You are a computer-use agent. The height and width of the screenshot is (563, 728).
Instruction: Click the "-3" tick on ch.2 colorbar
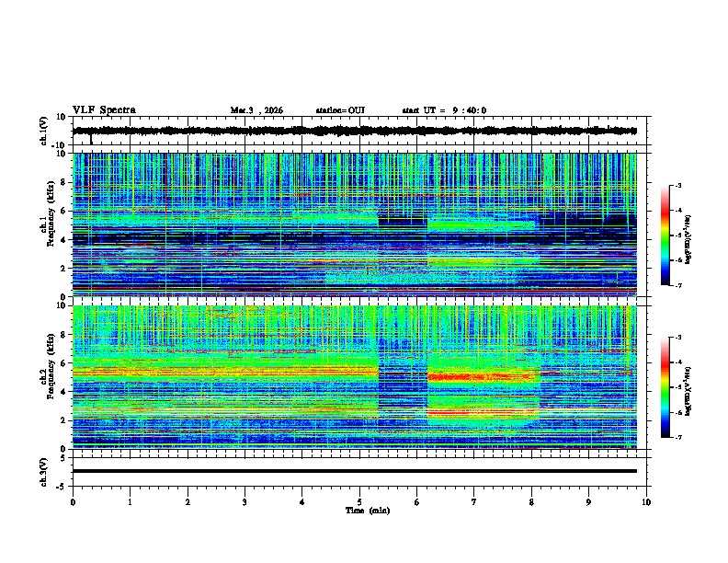(678, 338)
